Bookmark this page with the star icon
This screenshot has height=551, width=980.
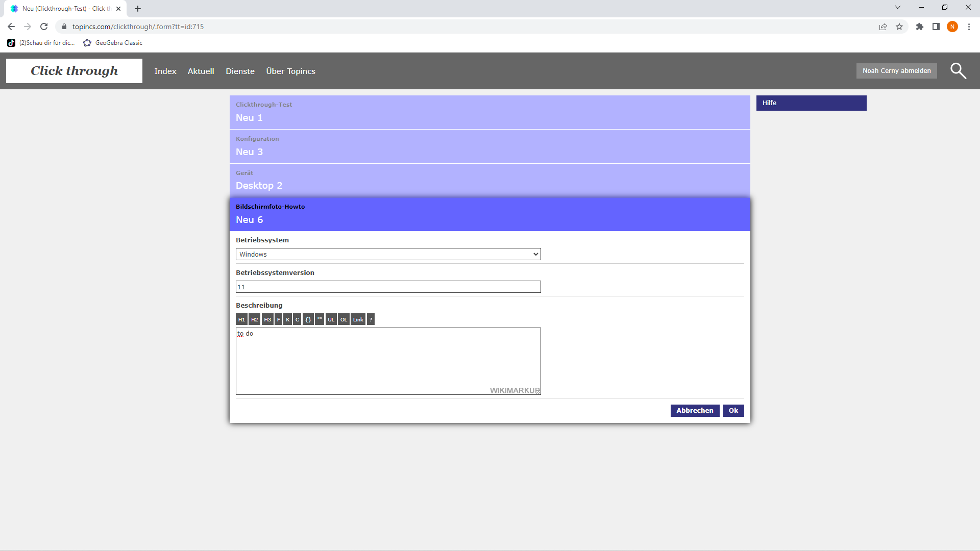click(899, 27)
